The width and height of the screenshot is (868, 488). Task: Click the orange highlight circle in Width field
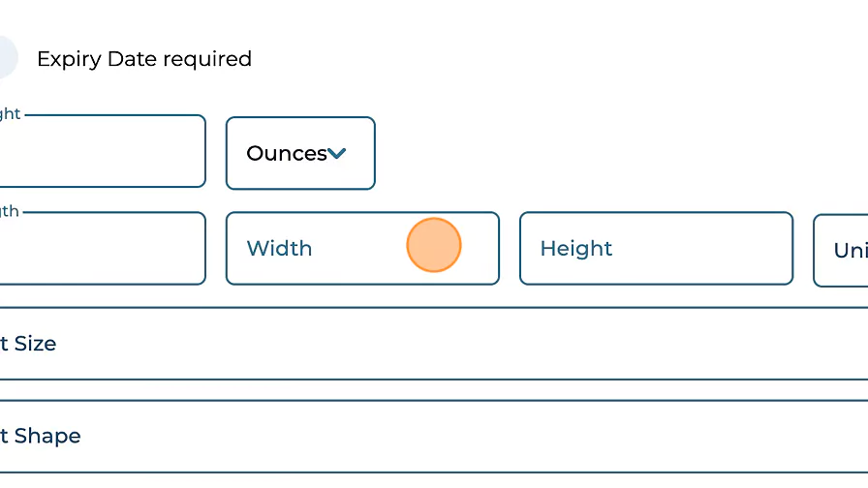[x=434, y=245]
